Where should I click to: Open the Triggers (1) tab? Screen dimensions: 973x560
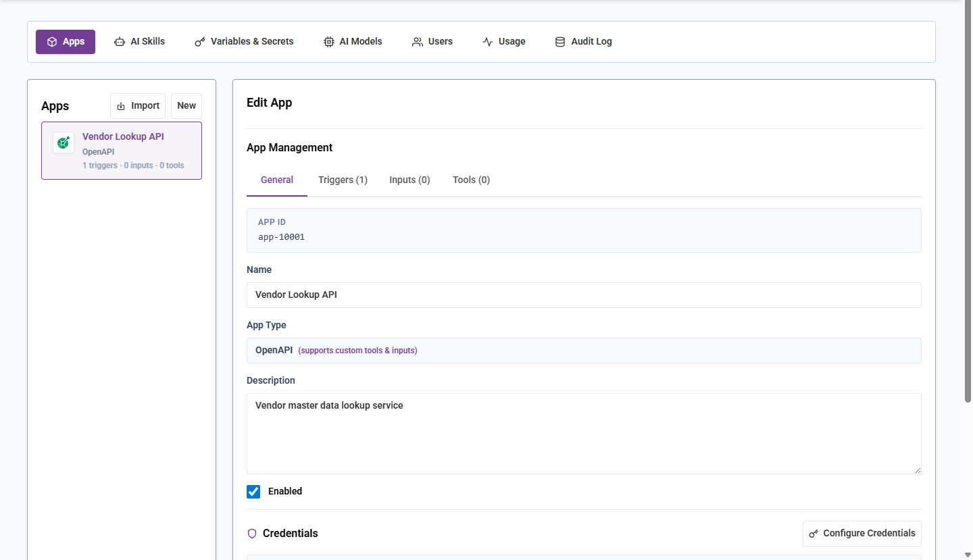[343, 180]
